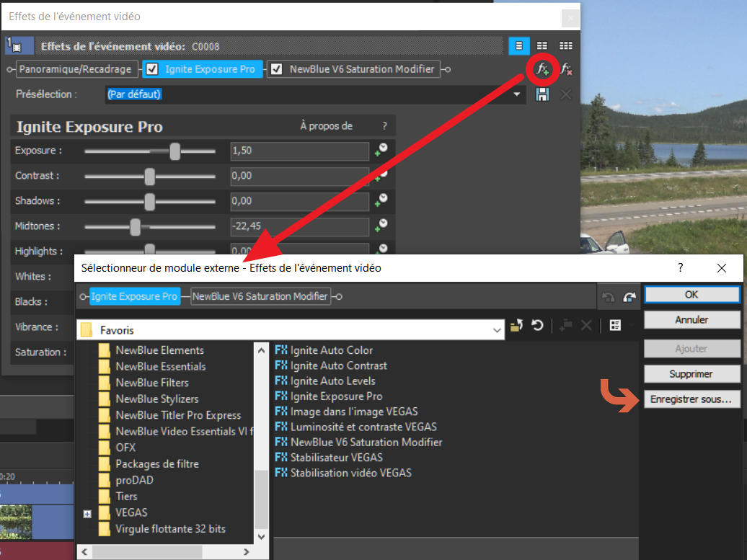Refresh the plug-in list icon
The height and width of the screenshot is (560, 747).
[537, 326]
